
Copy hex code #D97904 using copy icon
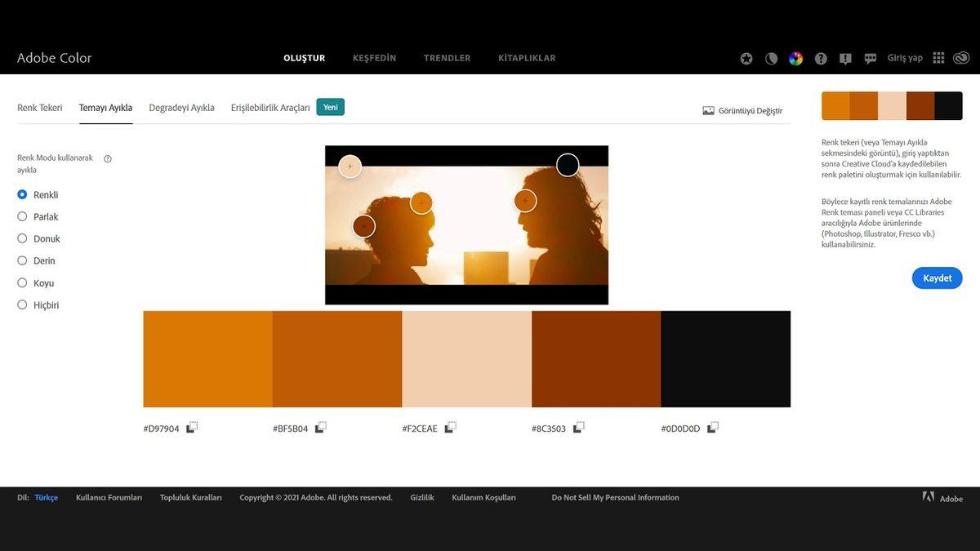(x=192, y=427)
